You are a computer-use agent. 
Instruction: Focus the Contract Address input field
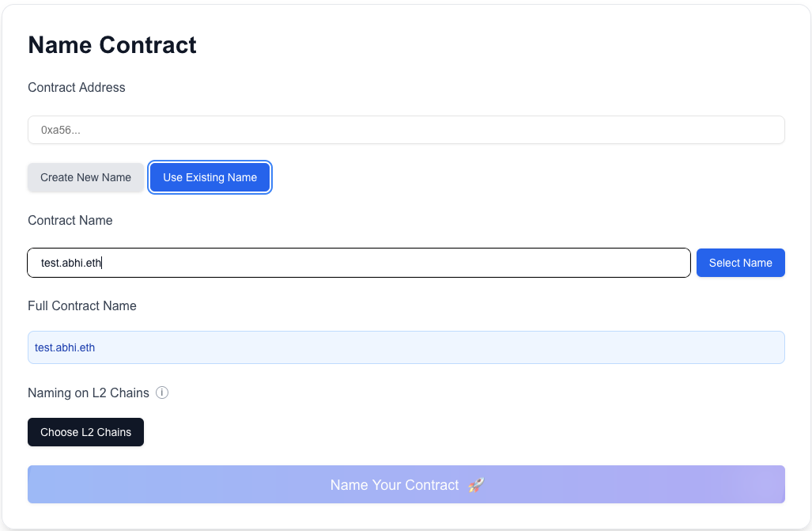pyautogui.click(x=406, y=130)
